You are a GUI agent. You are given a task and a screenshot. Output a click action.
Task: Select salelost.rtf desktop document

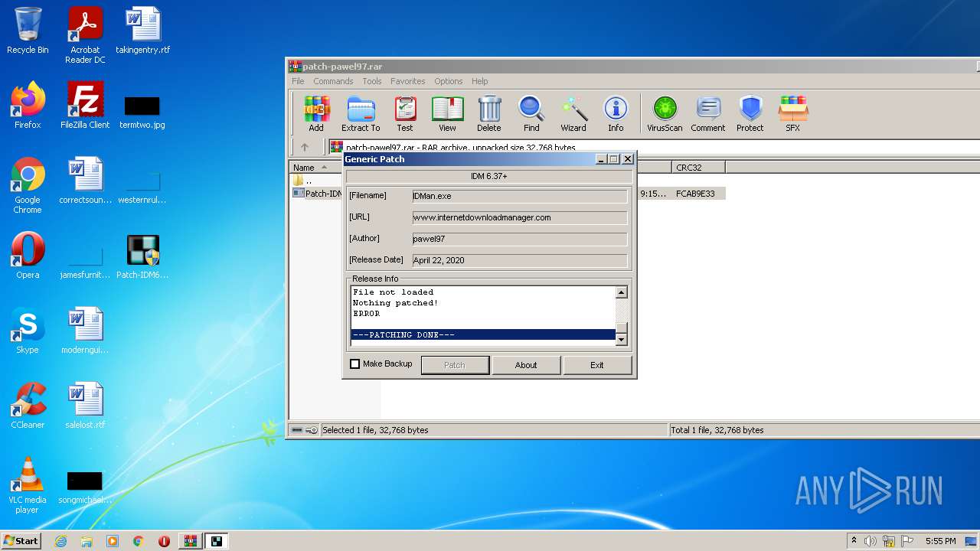85,406
